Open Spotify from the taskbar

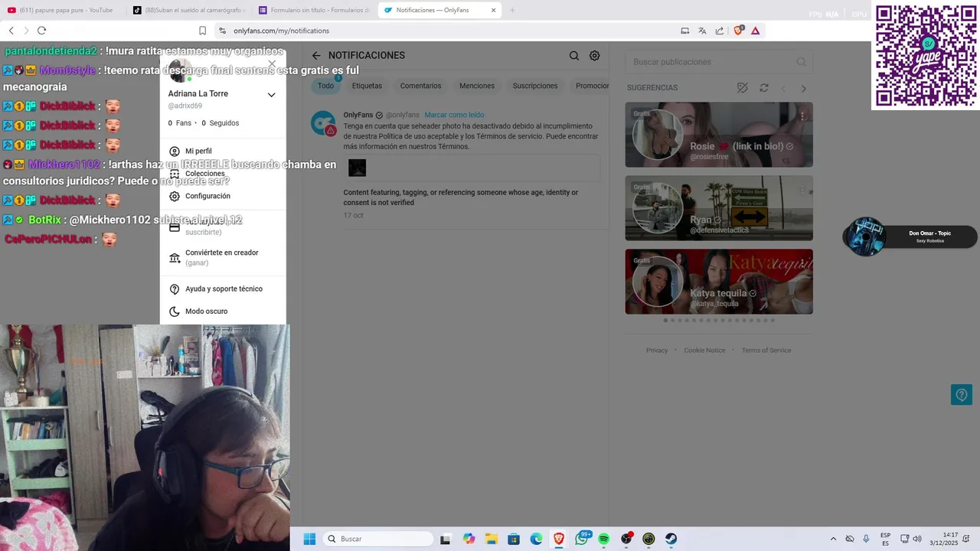[604, 539]
